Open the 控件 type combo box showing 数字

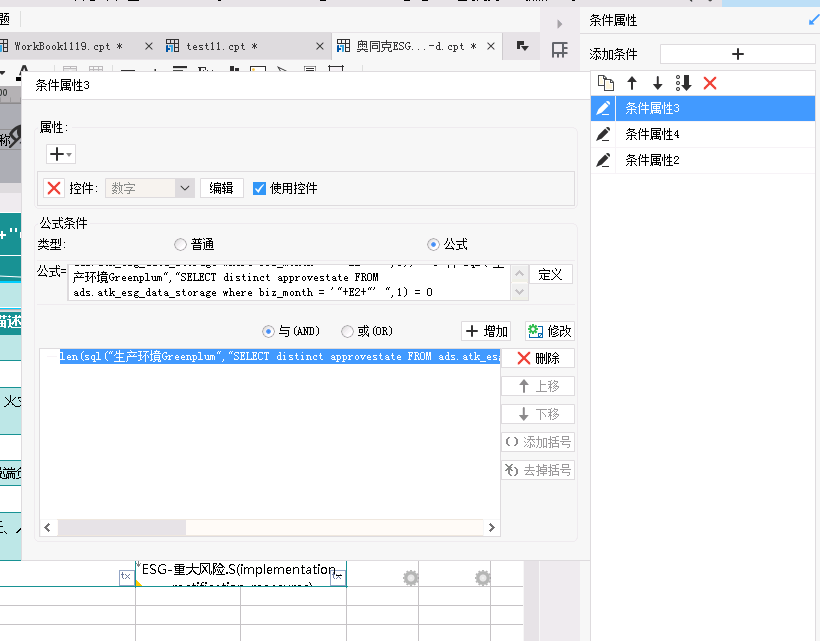pos(150,188)
